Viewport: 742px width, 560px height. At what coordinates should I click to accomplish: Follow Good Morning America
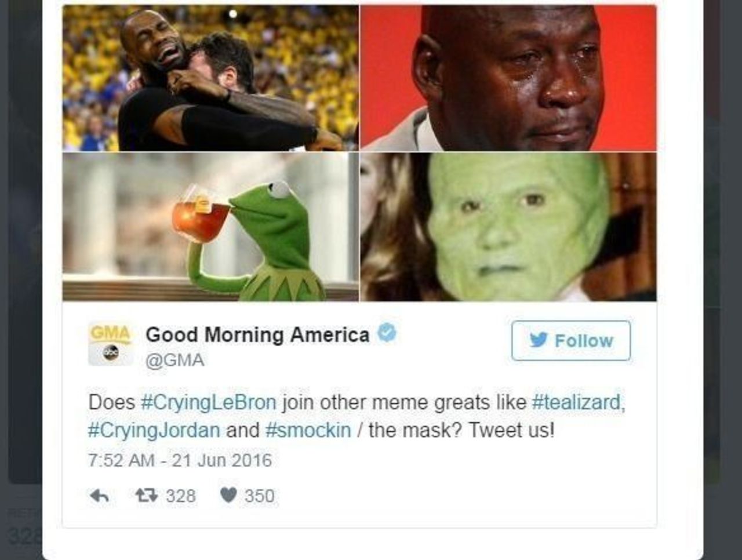coord(571,340)
